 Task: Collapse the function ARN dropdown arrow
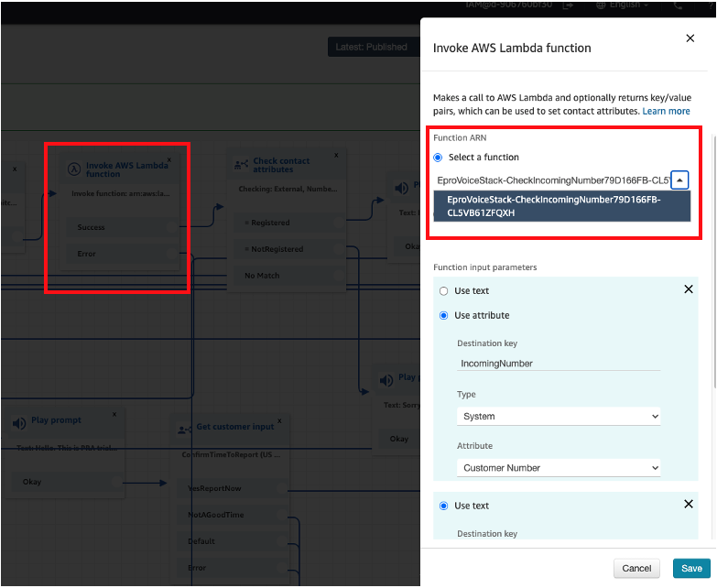tap(679, 180)
